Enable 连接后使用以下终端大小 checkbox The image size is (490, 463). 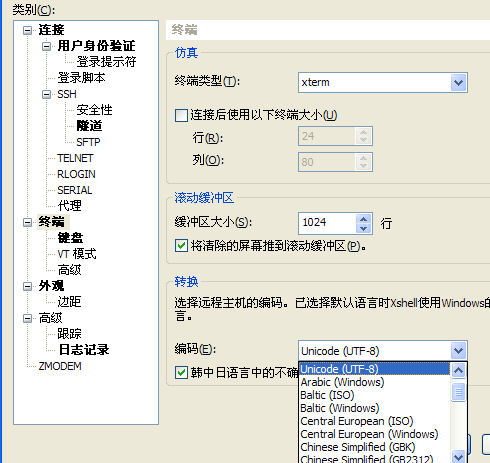pyautogui.click(x=181, y=115)
